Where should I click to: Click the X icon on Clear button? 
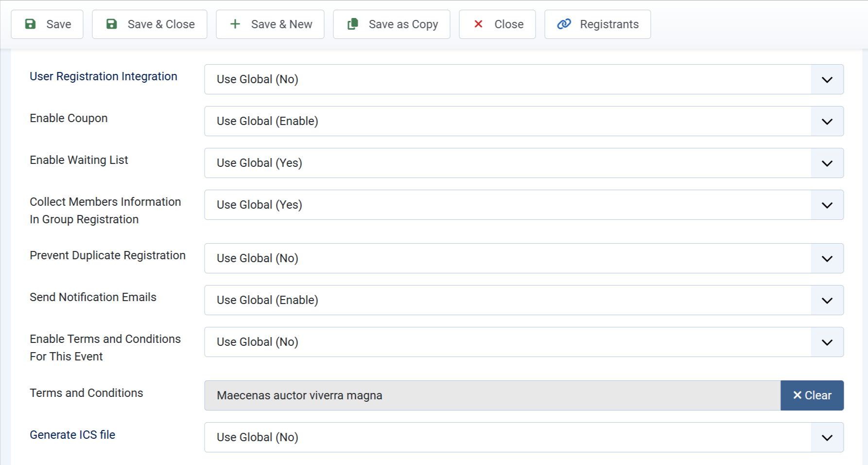pos(797,395)
